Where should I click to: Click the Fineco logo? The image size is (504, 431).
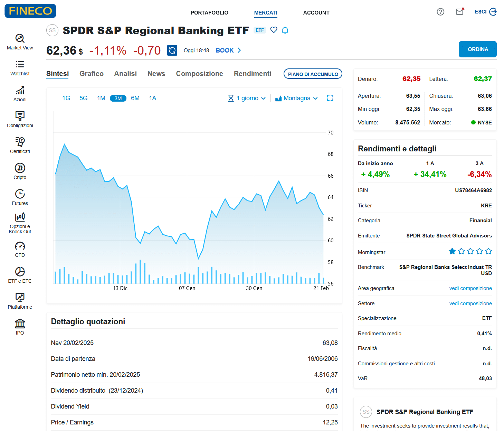(x=30, y=11)
